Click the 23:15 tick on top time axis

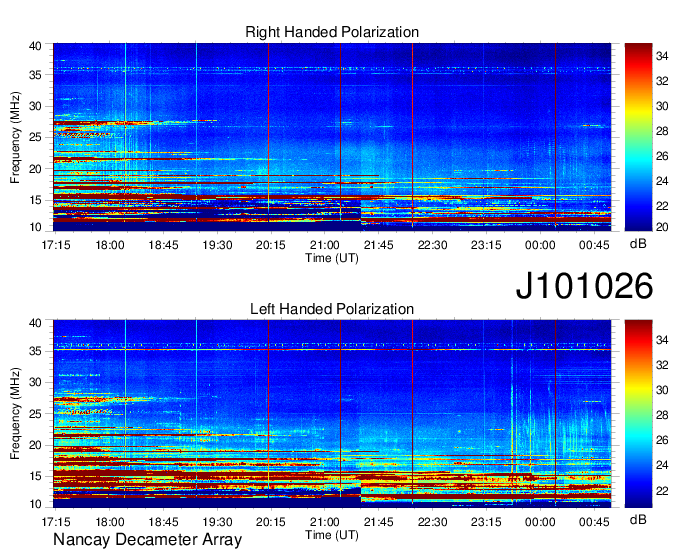[x=486, y=245]
